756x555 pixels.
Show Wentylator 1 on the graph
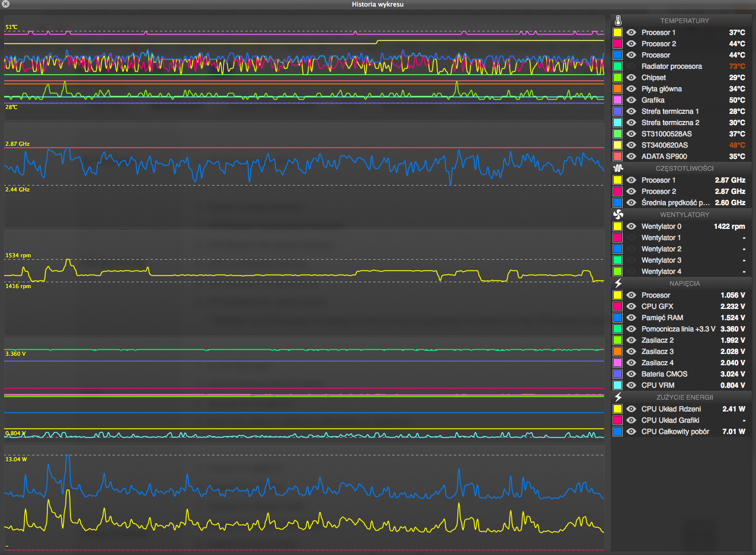pos(632,238)
